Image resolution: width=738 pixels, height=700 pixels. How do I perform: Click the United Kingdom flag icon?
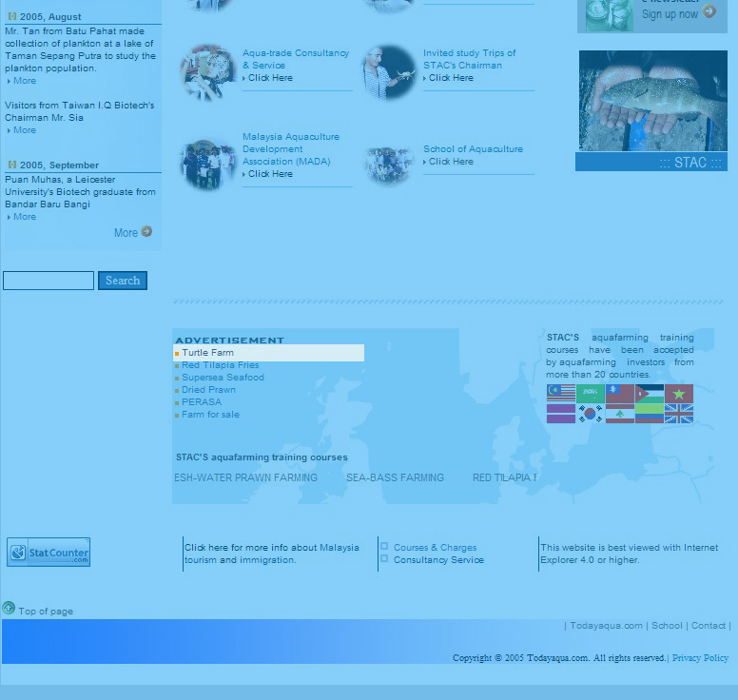pyautogui.click(x=679, y=414)
